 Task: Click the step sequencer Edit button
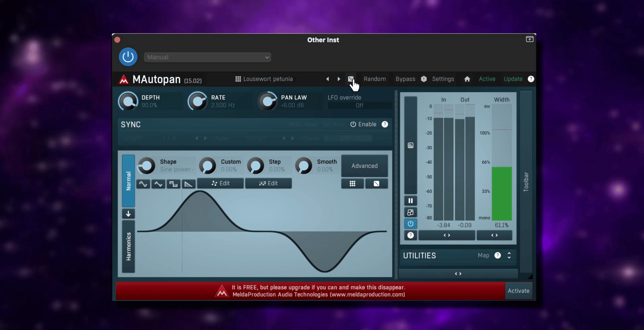[x=268, y=183]
